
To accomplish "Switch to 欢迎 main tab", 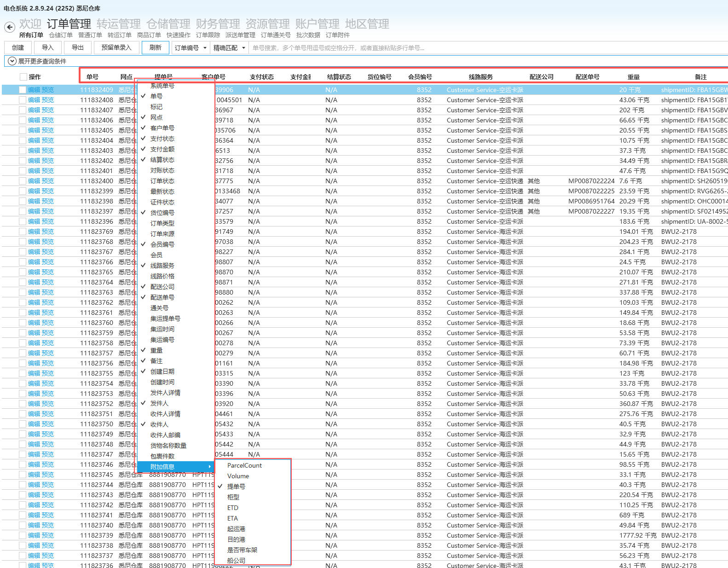I will point(30,24).
